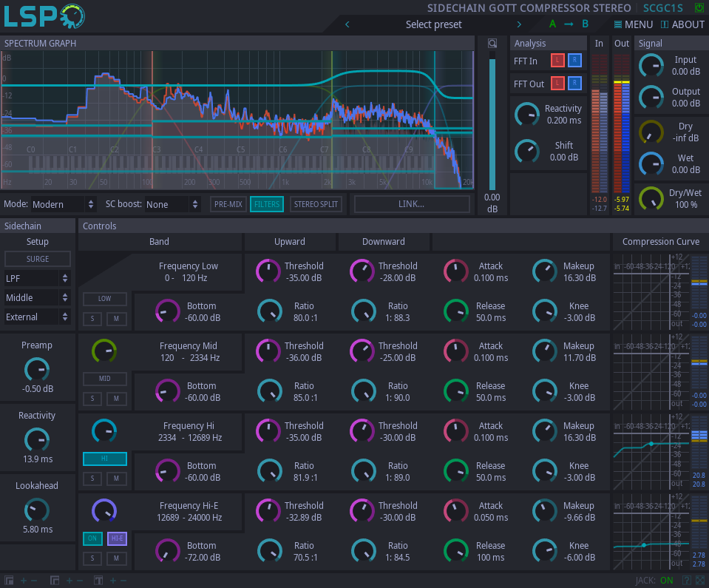Screen dimensions: 709x588
Task: Open the sidechain External dropdown
Action: (37, 317)
